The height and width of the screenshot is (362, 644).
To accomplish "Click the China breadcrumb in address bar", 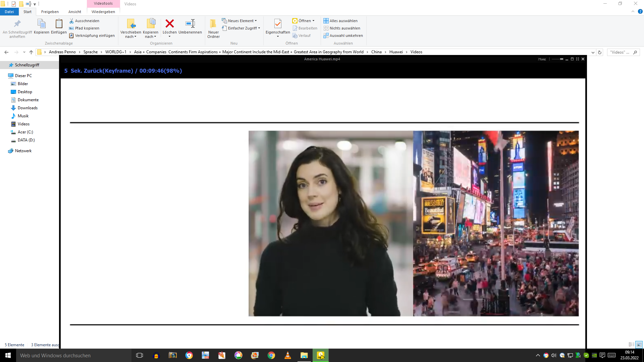I will pyautogui.click(x=376, y=52).
